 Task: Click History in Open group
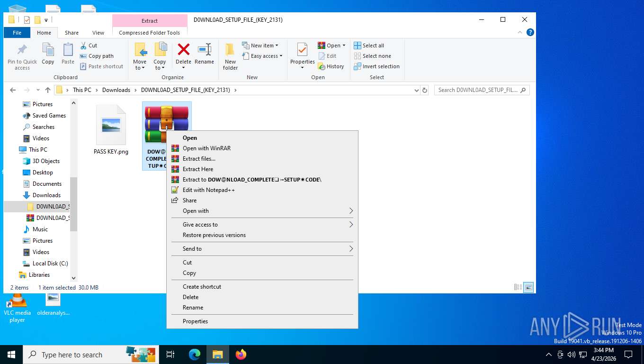(x=331, y=66)
